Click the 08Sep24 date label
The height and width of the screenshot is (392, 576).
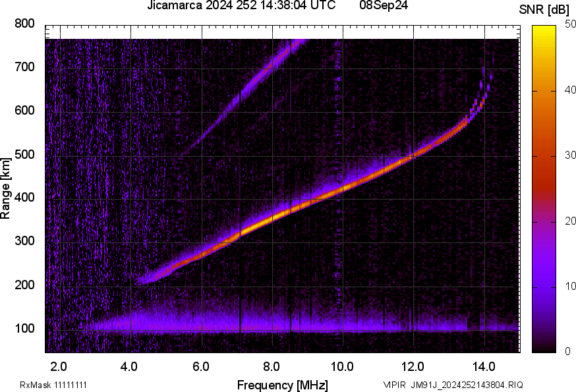point(382,6)
